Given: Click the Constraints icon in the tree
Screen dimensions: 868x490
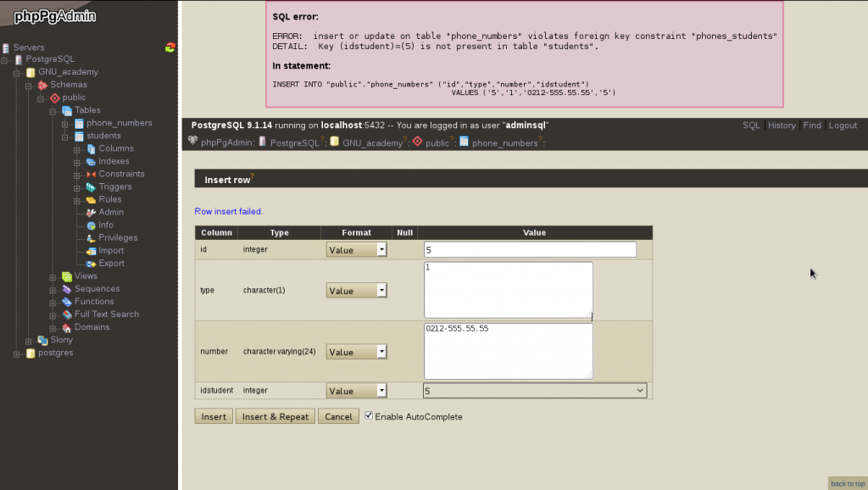Looking at the screenshot, I should tap(91, 174).
